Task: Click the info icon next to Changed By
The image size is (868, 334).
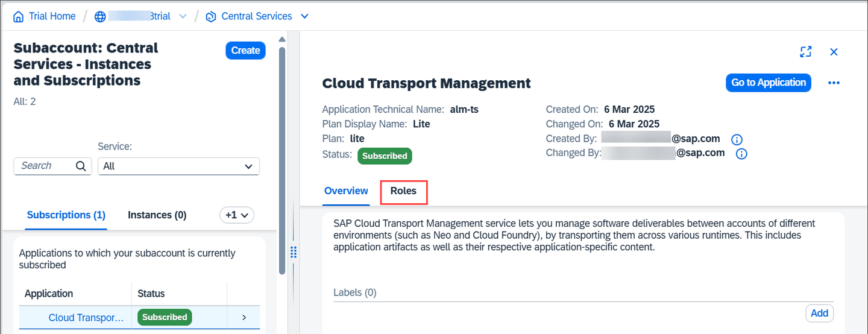Action: point(742,154)
